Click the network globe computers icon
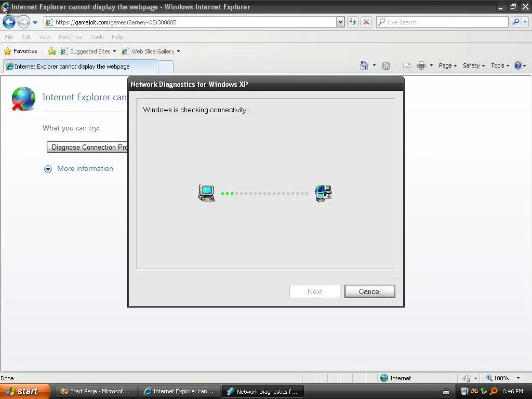Screen dimensions: 532x399 click(x=323, y=193)
